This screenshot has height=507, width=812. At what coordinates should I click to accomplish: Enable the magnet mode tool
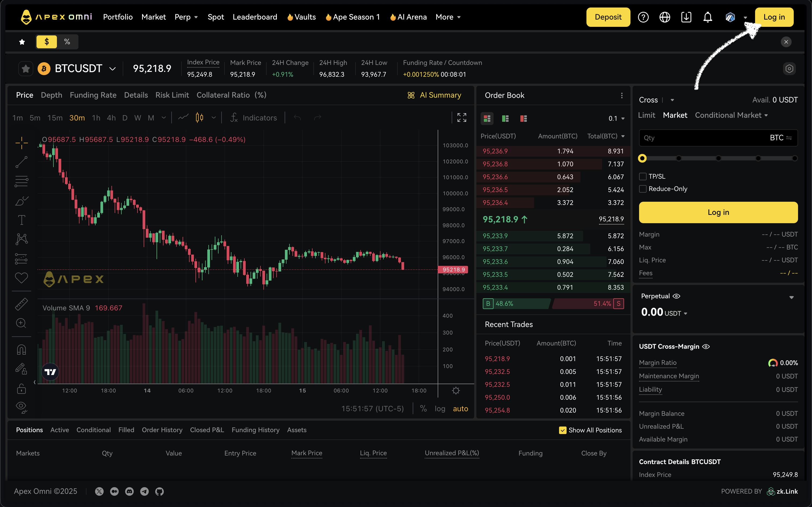[21, 349]
